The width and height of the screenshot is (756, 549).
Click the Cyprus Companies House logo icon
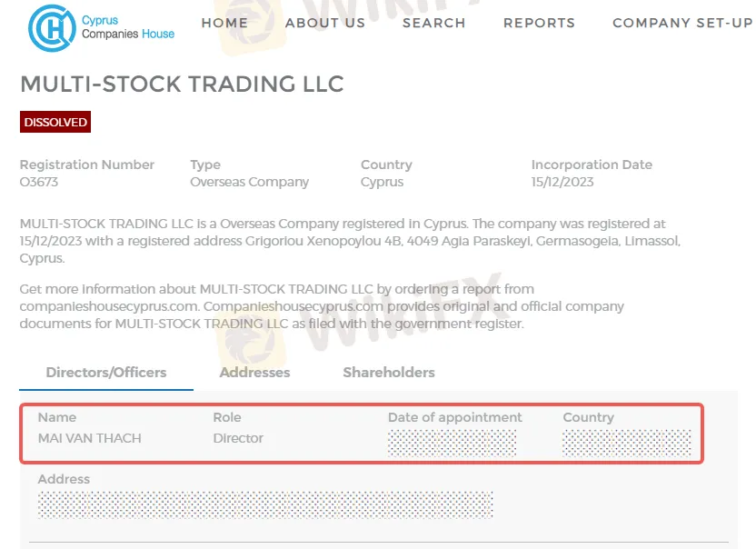click(52, 28)
